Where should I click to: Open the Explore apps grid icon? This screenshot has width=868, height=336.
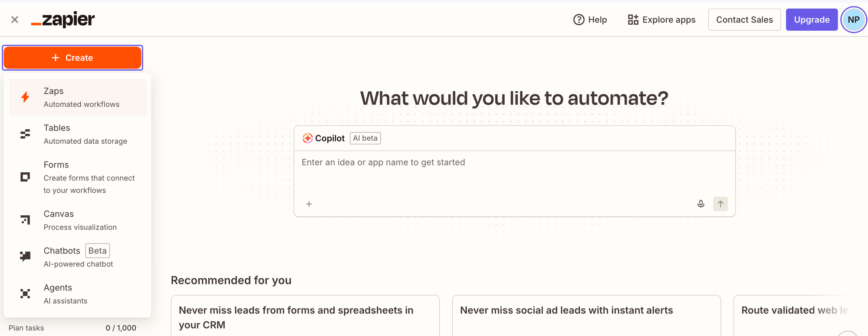tap(632, 19)
